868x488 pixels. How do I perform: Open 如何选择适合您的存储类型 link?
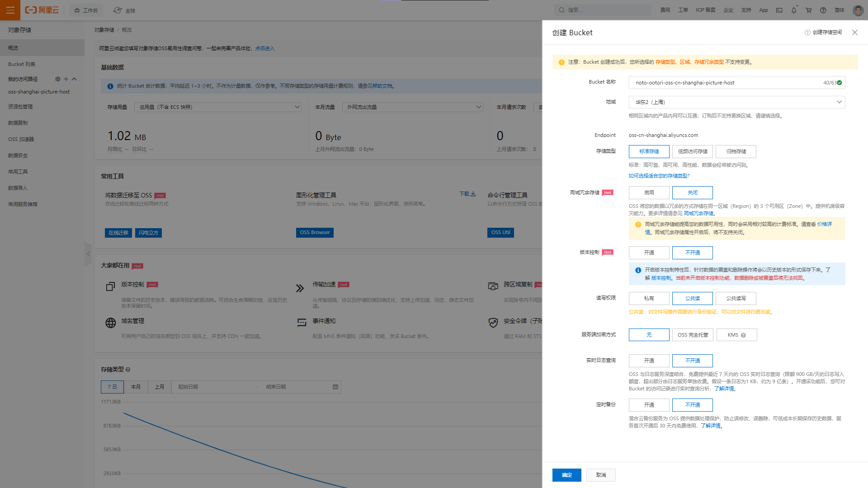[659, 176]
